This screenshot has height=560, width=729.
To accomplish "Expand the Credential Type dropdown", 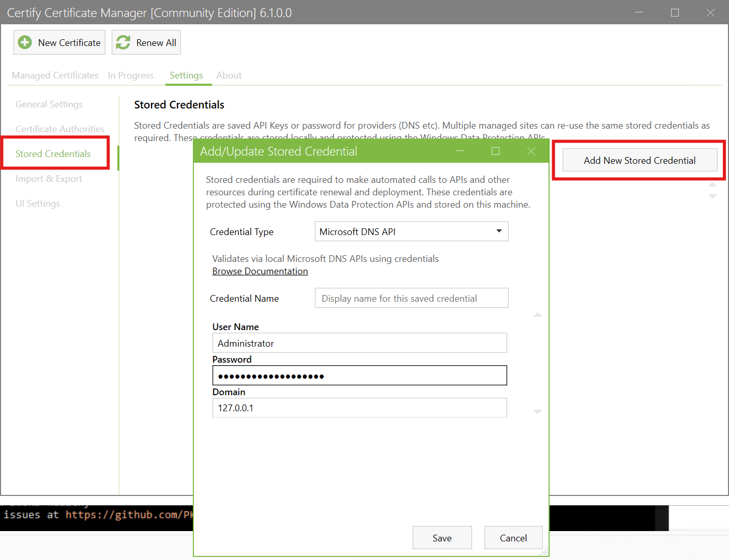I will coord(412,231).
